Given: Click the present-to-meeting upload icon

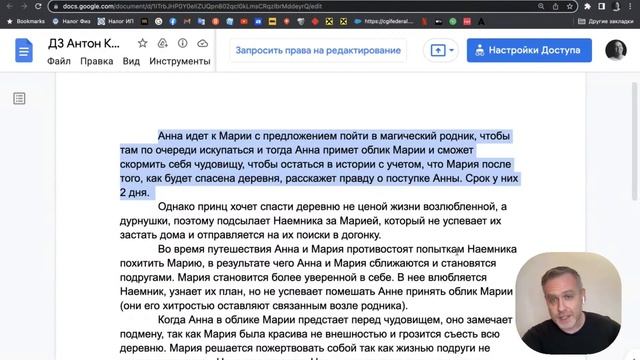Looking at the screenshot, I should 438,50.
